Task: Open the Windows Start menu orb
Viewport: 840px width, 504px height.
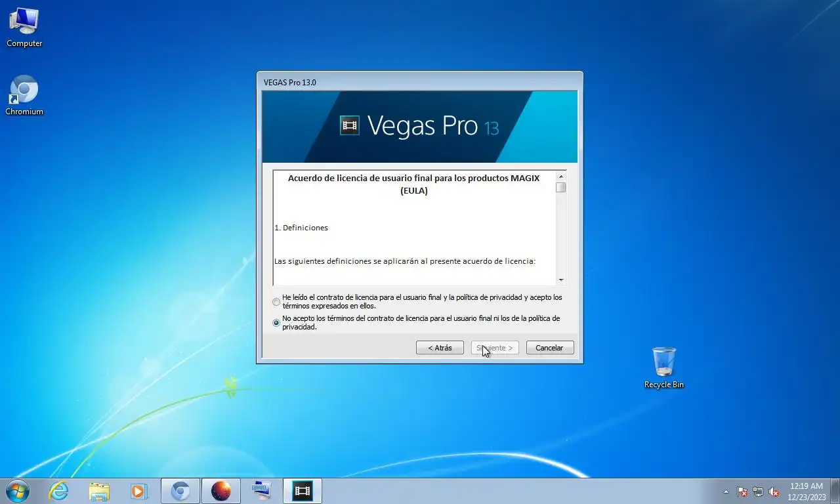Action: [x=17, y=491]
